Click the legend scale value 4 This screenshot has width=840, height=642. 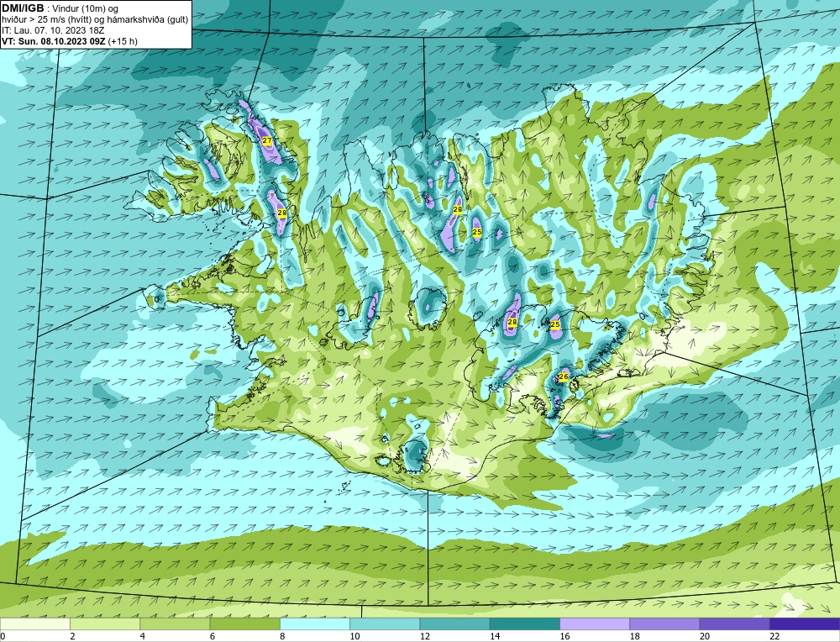143,636
